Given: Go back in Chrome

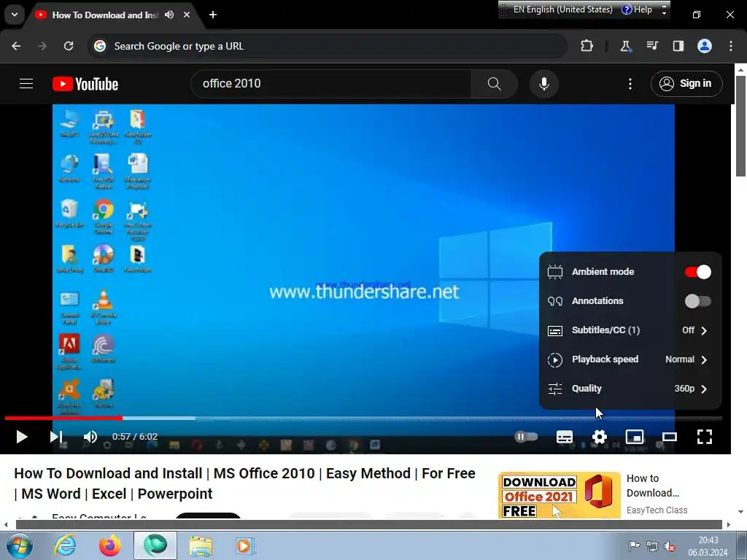Looking at the screenshot, I should [x=16, y=46].
